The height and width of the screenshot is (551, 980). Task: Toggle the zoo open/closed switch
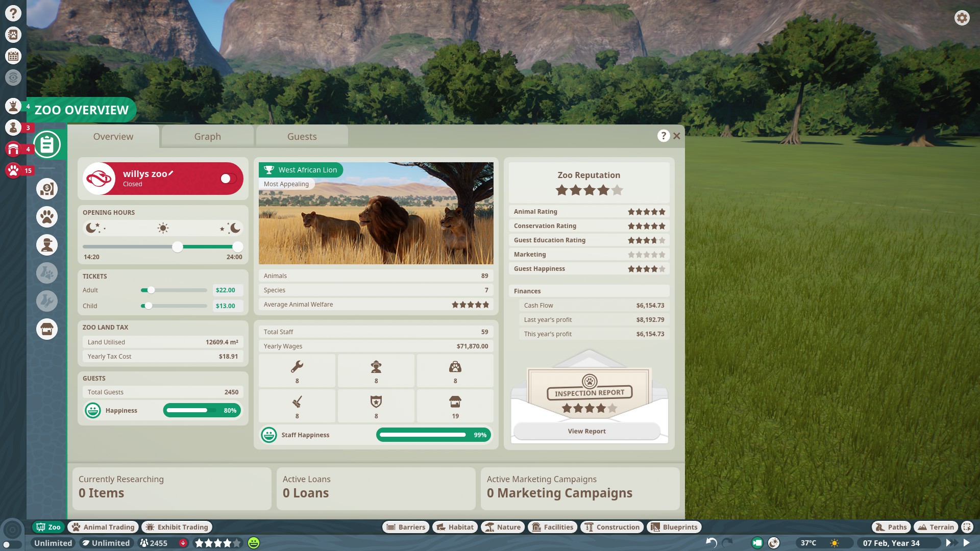pos(228,179)
